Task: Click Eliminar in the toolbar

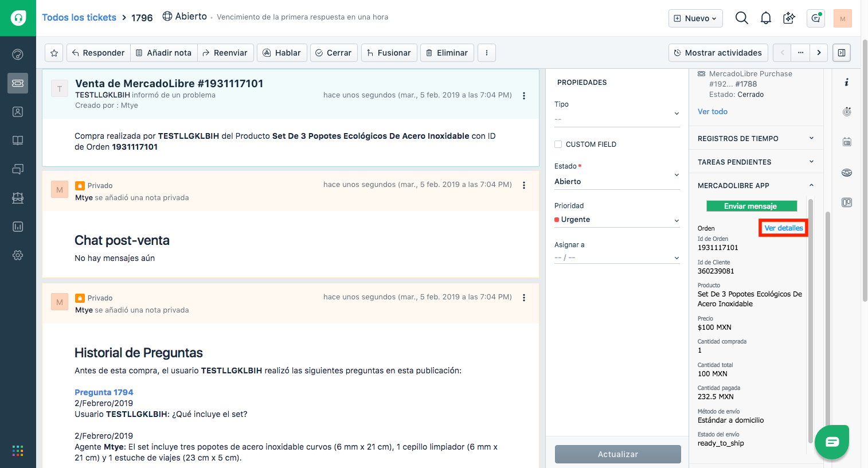Action: coord(447,53)
